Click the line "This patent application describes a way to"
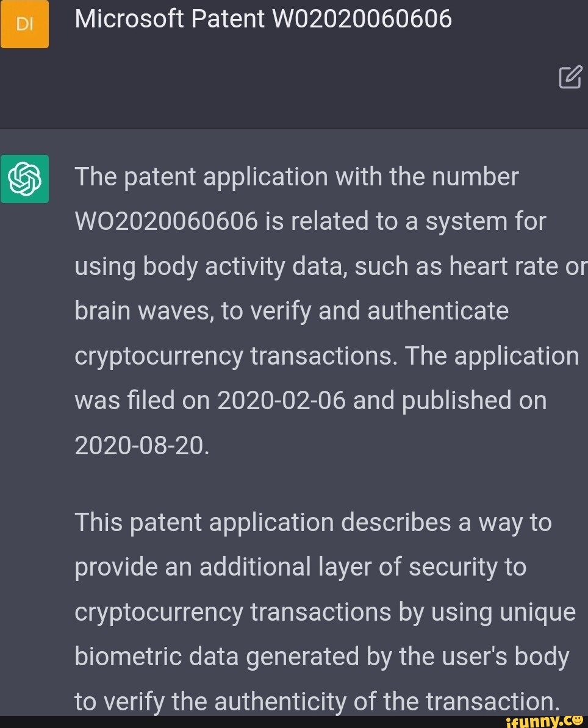 coord(313,523)
